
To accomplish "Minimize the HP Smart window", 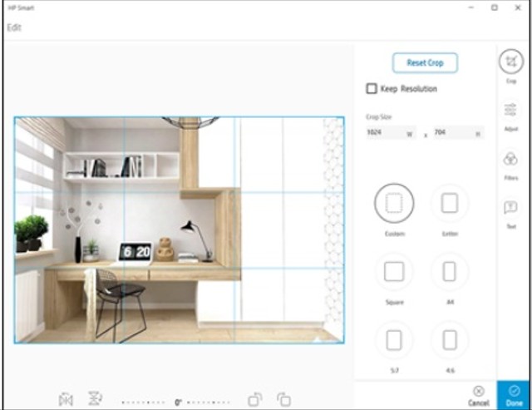I will pos(471,7).
